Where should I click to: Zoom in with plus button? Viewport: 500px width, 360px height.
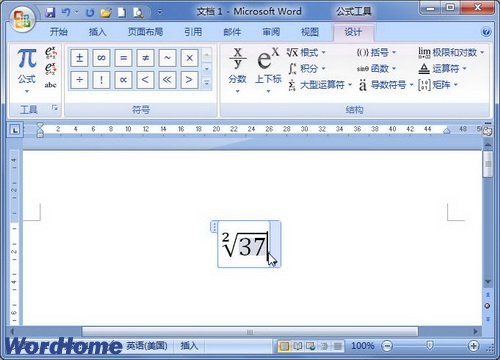pyautogui.click(x=474, y=346)
